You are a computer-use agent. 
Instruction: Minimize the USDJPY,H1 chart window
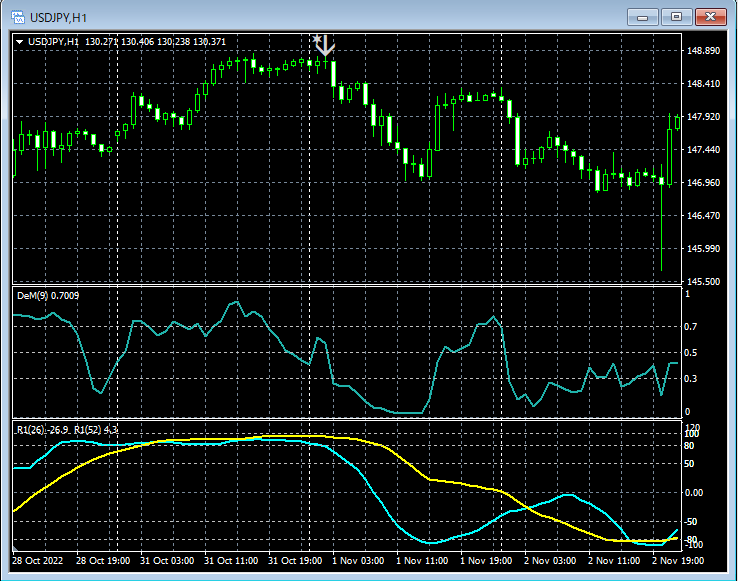point(642,17)
